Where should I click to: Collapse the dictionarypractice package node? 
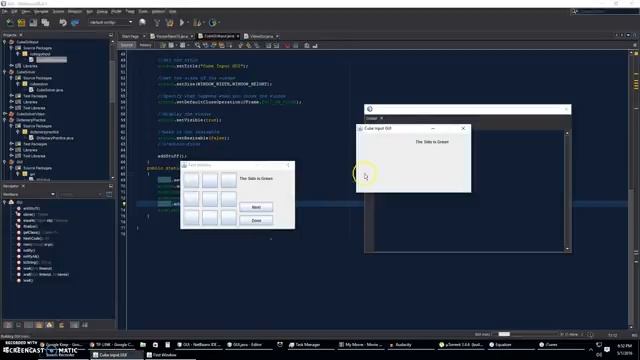coord(18,132)
